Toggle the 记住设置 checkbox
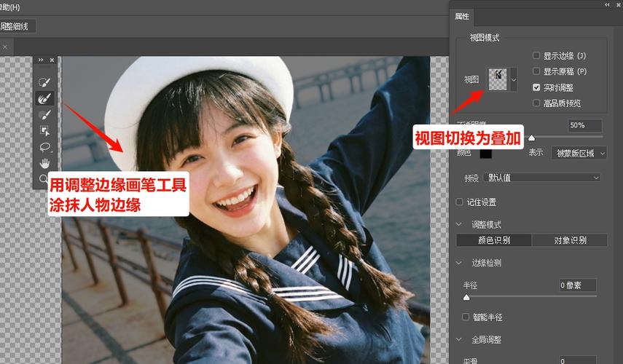 [459, 202]
